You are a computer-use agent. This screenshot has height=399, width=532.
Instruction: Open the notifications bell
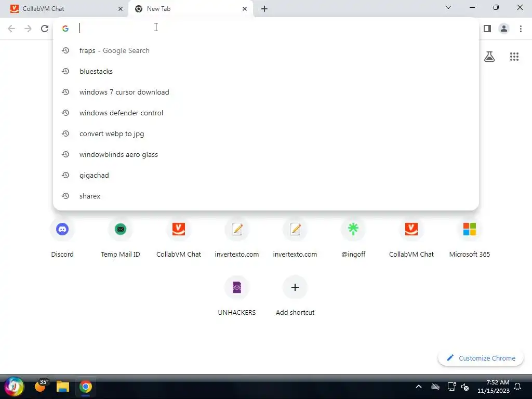[518, 387]
